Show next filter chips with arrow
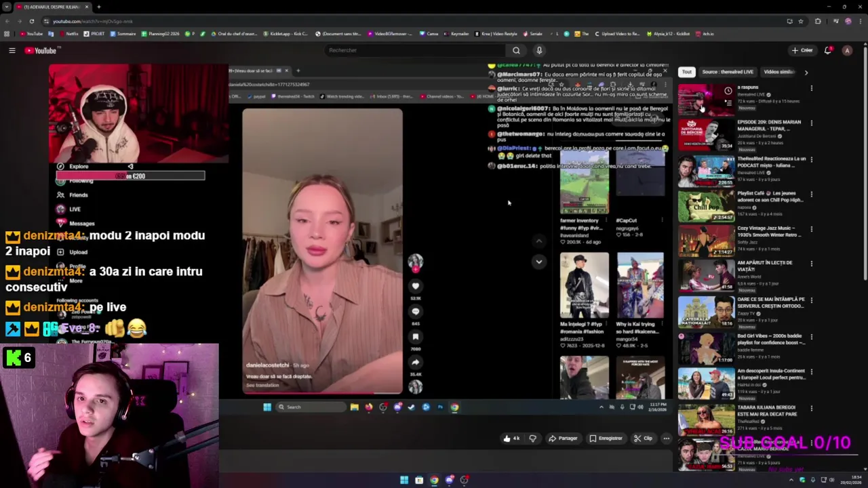 [x=806, y=72]
